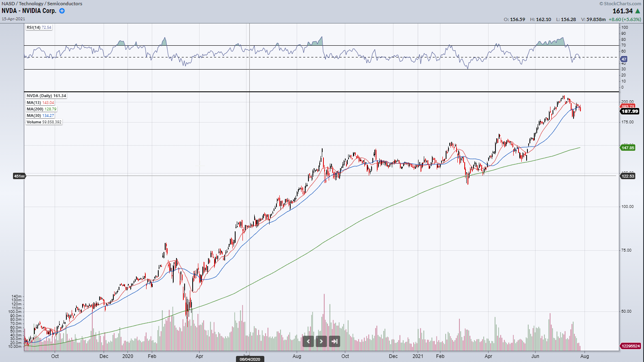Click the blue plus icon beside NVIDIA Corp.
The width and height of the screenshot is (644, 362).
coord(62,11)
